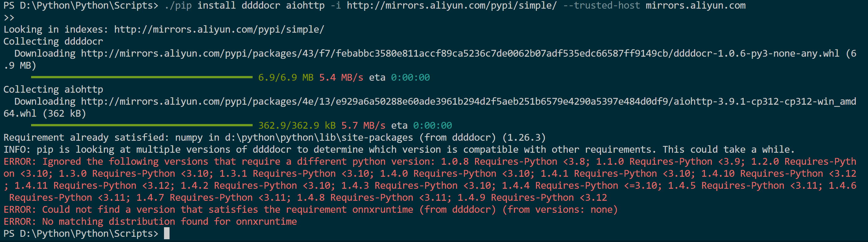Click the aiohttp download progress bar

[x=142, y=125]
